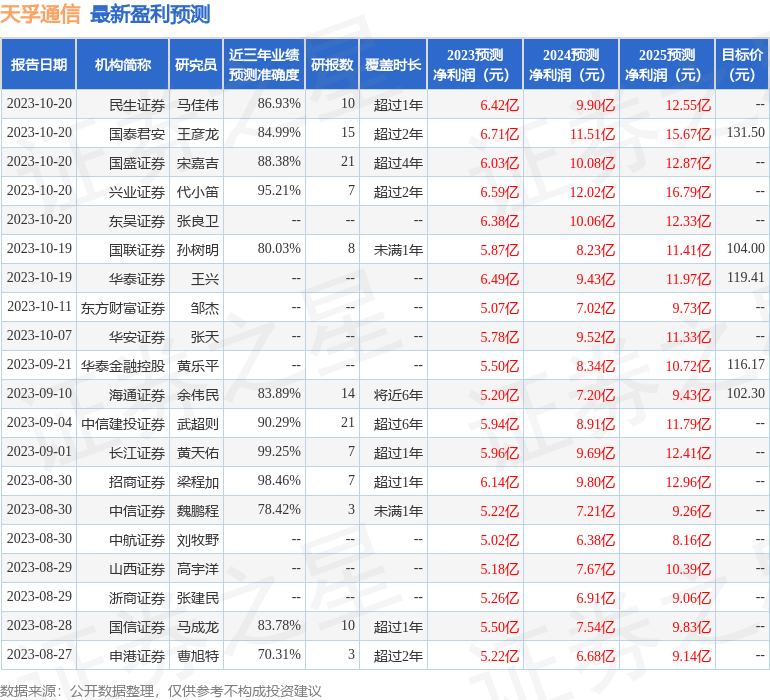This screenshot has width=770, height=700.
Task: Click analyst name 宋嘉吉
Action: tap(197, 163)
